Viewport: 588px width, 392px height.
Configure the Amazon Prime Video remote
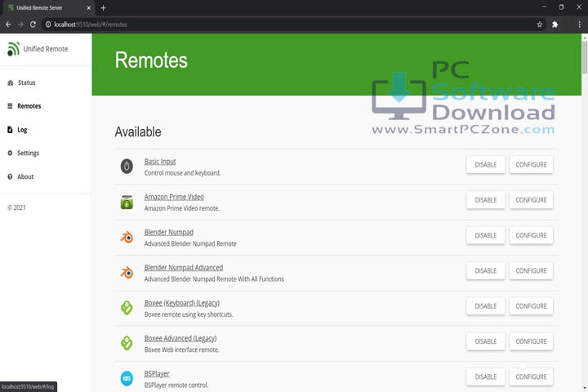pos(531,200)
